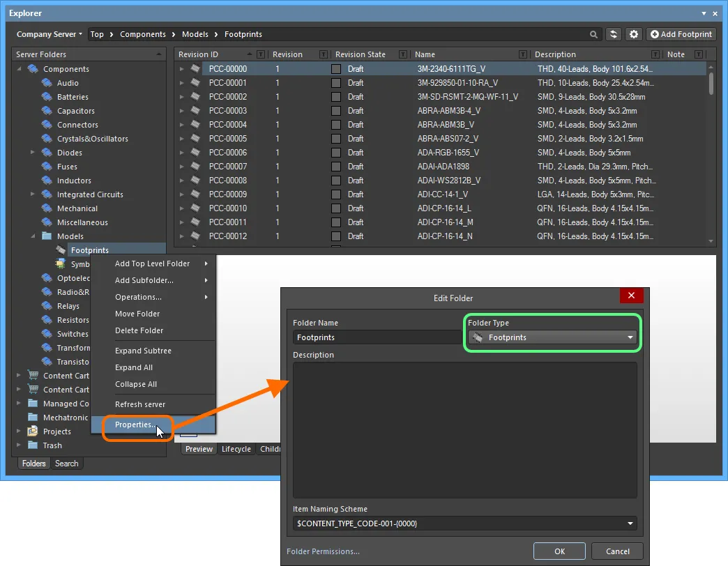Image resolution: width=728 pixels, height=566 pixels.
Task: Click the Symbols folder icon under Models
Action: click(61, 264)
